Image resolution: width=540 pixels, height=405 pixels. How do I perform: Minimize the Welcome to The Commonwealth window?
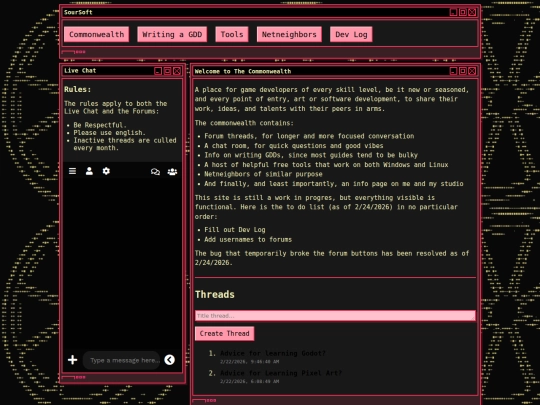pos(454,71)
